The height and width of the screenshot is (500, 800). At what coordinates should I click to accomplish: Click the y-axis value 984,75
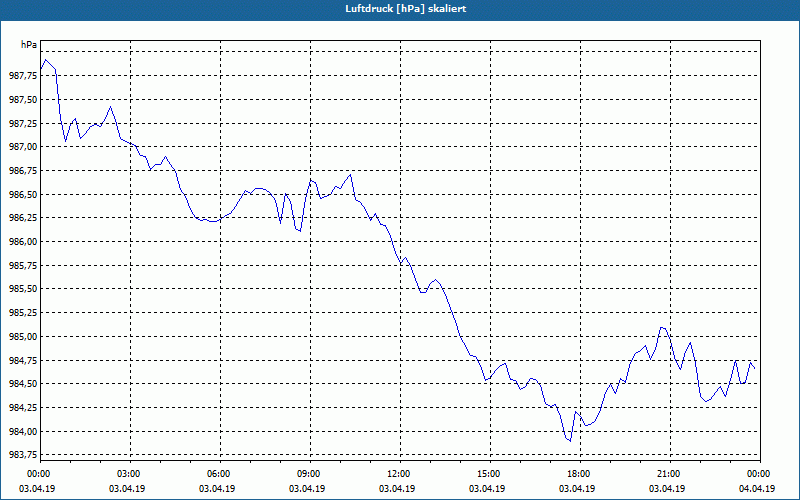point(23,360)
